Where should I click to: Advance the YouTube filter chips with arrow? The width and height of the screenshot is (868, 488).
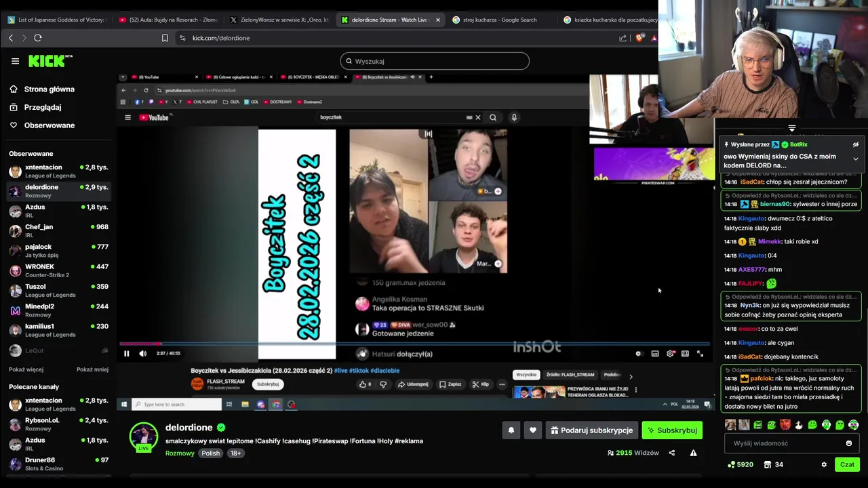pos(631,375)
